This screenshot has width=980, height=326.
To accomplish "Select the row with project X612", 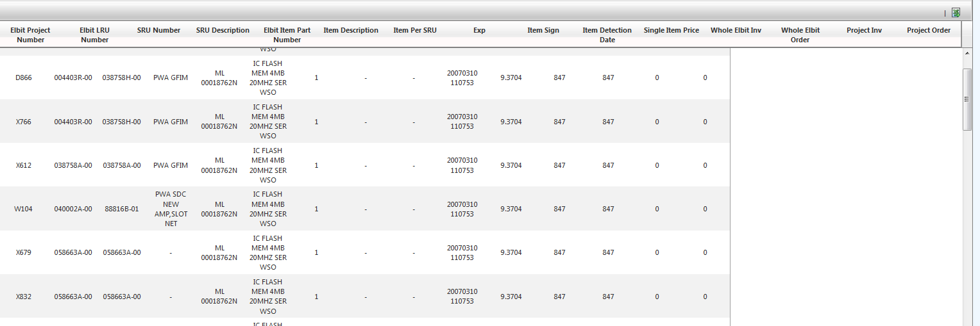I will point(24,165).
